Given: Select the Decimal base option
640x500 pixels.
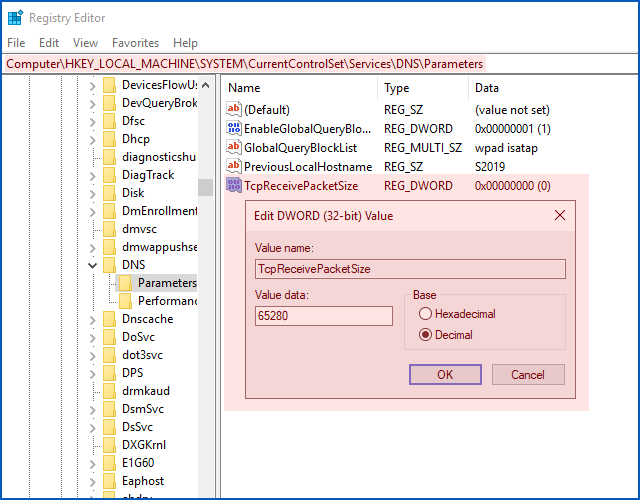Looking at the screenshot, I should pyautogui.click(x=446, y=335).
